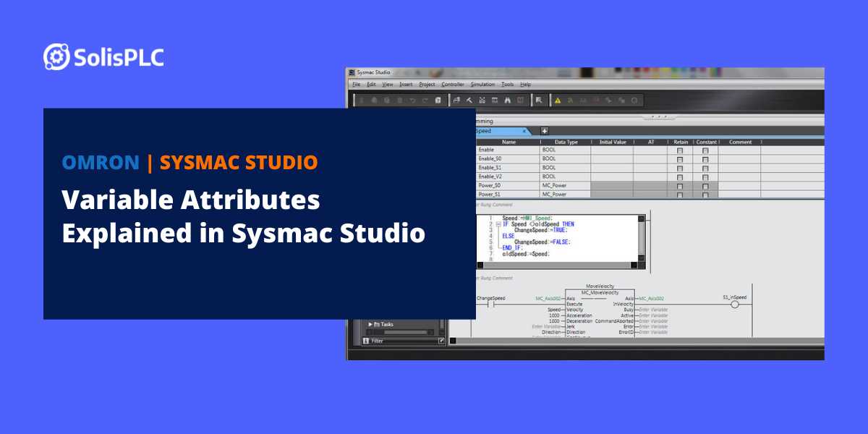Screen dimensions: 868x434
Task: Click the dotted panel splitter handle above the editor
Action: coord(660,116)
